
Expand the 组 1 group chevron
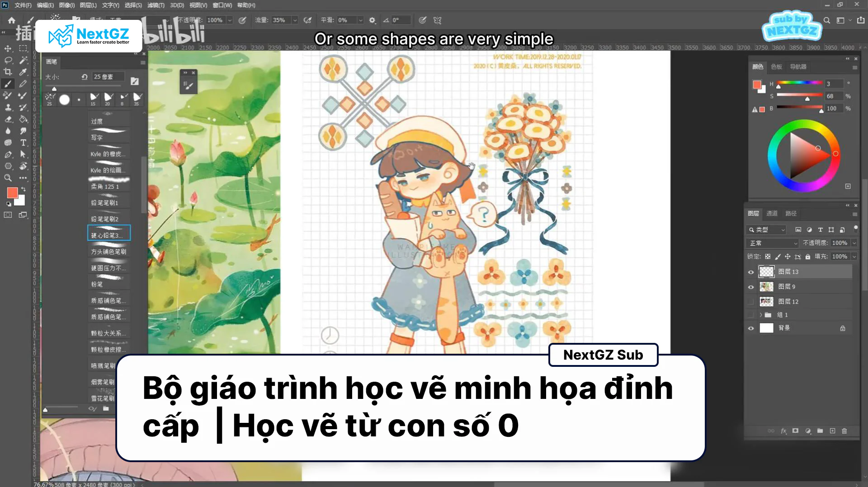pyautogui.click(x=761, y=315)
